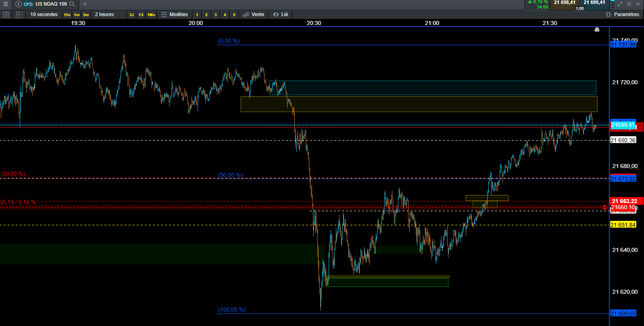Open the 10 secondes timeframe dropdown
The width and height of the screenshot is (644, 326).
[x=44, y=15]
